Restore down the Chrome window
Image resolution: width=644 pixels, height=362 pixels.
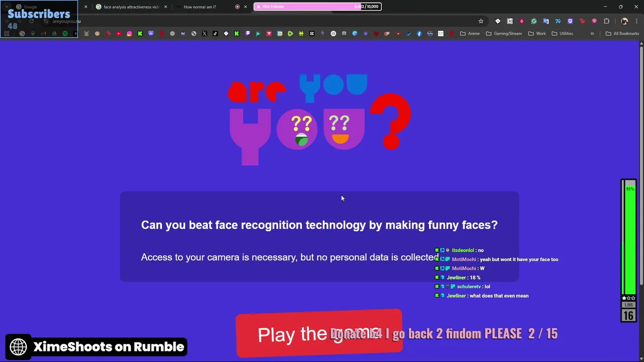pos(620,7)
